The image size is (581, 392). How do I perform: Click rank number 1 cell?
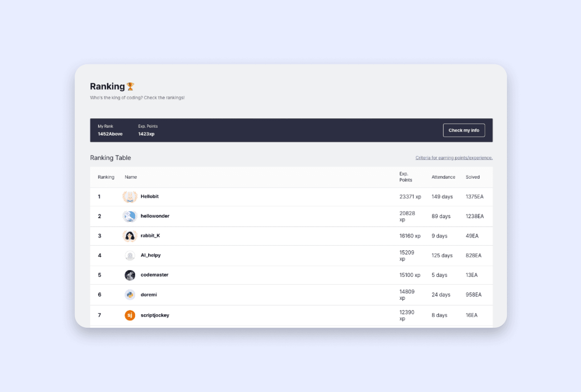[99, 197]
